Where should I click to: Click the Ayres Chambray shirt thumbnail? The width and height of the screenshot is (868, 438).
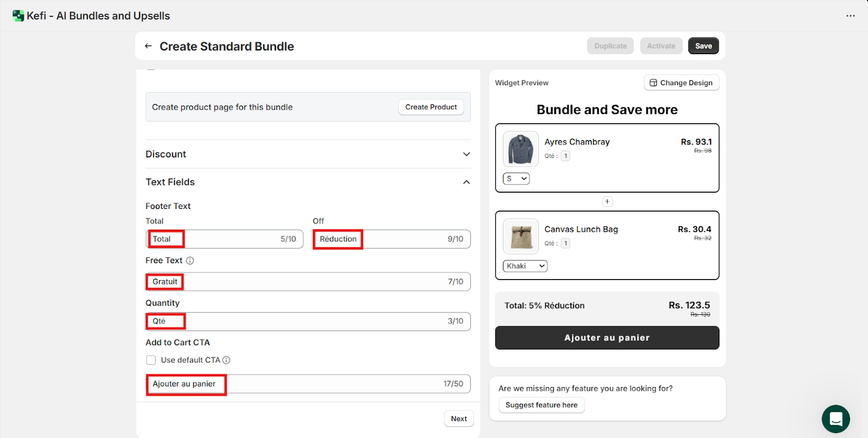click(520, 149)
